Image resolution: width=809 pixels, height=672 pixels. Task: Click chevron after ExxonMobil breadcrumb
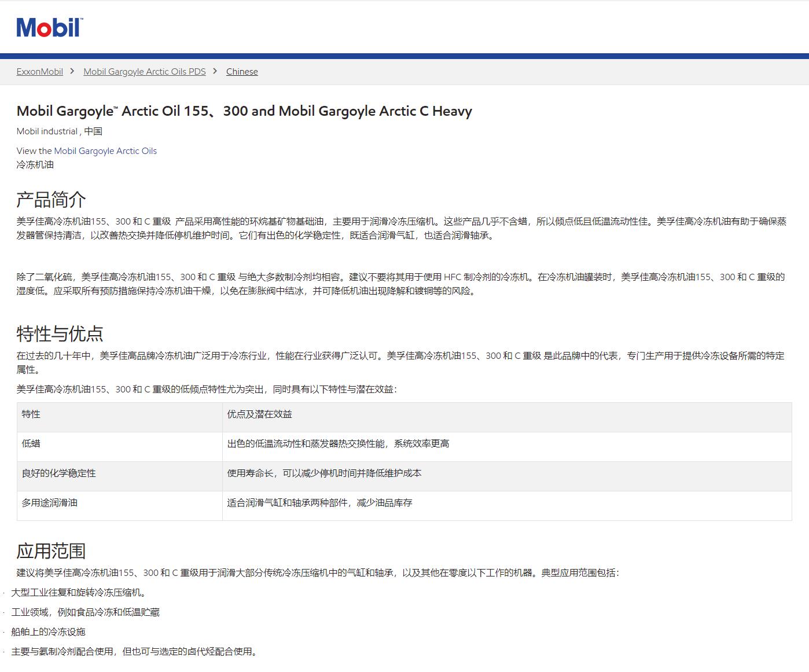click(x=72, y=71)
